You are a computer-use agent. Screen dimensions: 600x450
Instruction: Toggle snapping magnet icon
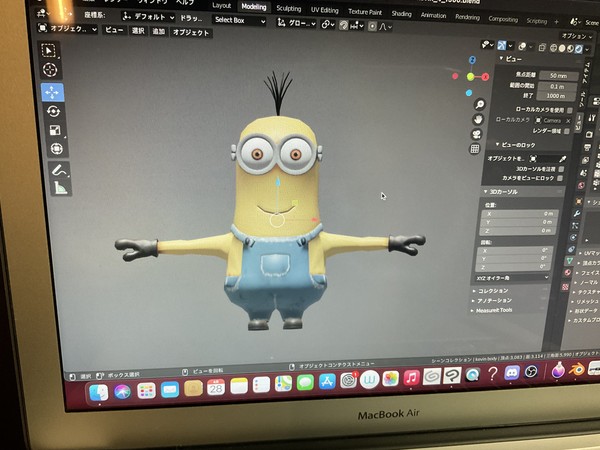coord(344,25)
